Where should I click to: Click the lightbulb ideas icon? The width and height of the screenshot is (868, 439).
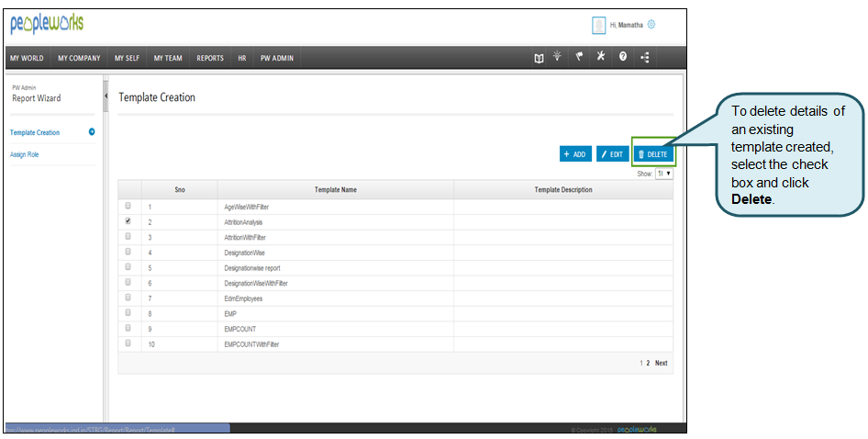pyautogui.click(x=558, y=58)
